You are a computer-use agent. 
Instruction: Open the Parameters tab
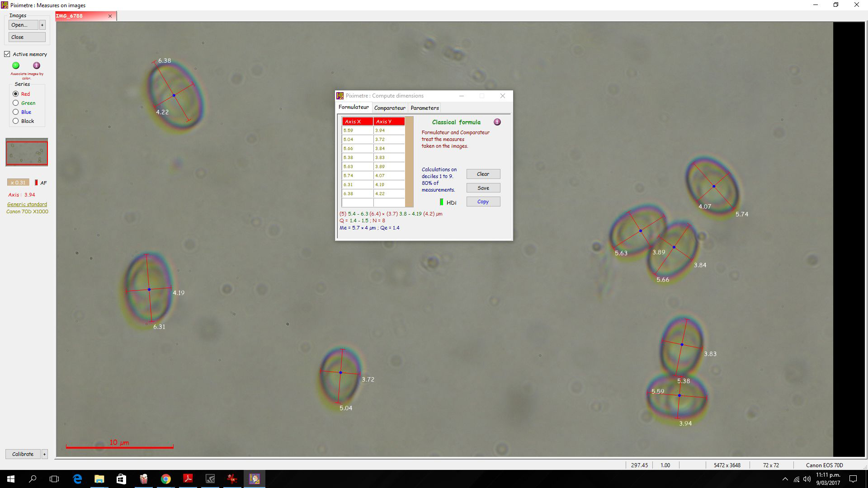pyautogui.click(x=425, y=108)
